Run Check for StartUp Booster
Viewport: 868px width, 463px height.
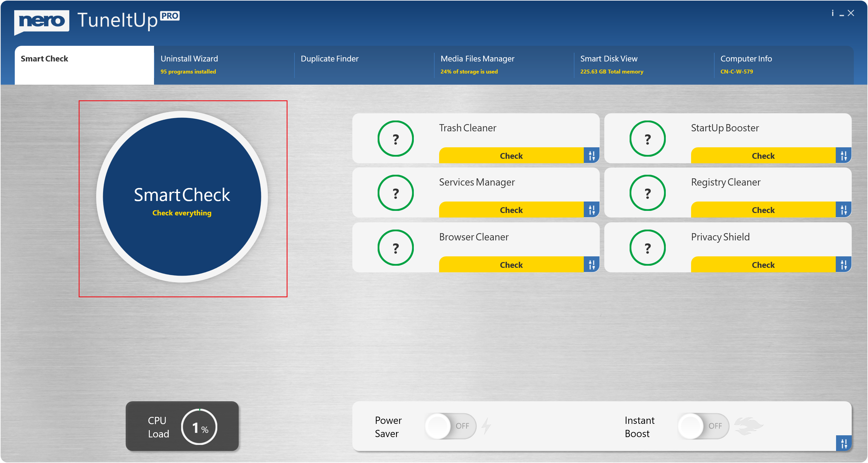pos(763,155)
